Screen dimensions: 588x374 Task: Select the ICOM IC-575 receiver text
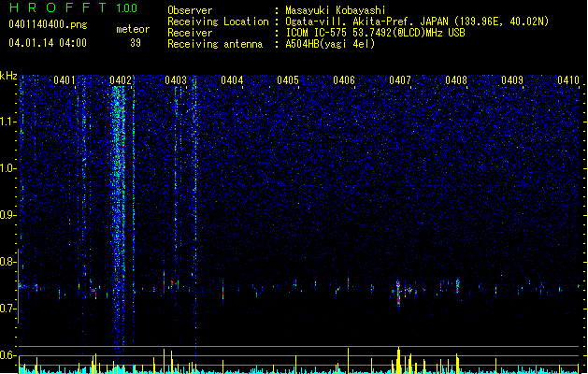coord(375,33)
